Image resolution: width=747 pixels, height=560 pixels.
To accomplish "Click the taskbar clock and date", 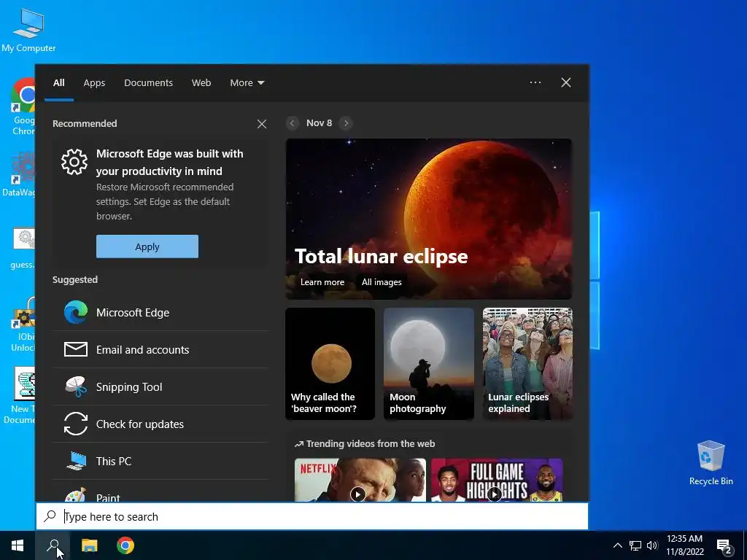I will (x=684, y=545).
